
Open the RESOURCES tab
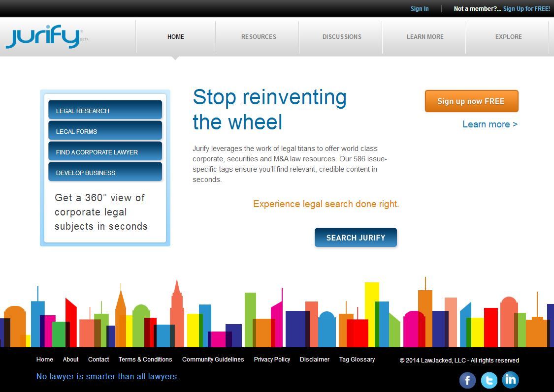[x=259, y=37]
